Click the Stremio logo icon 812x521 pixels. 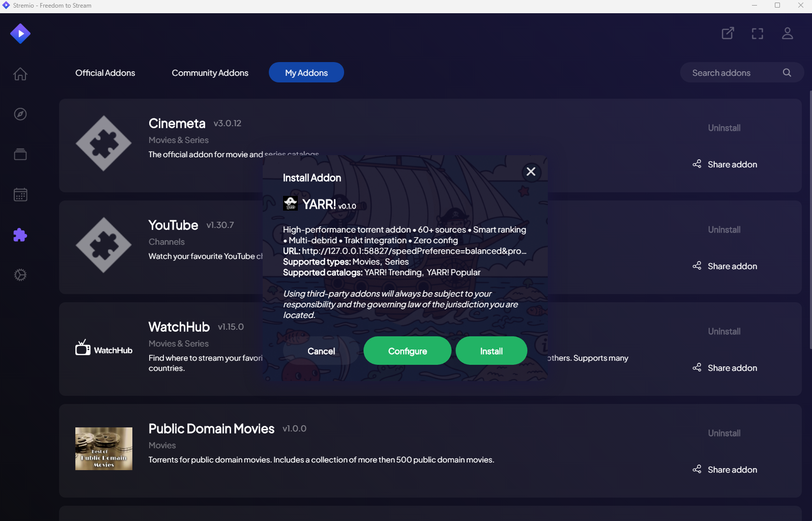[20, 34]
